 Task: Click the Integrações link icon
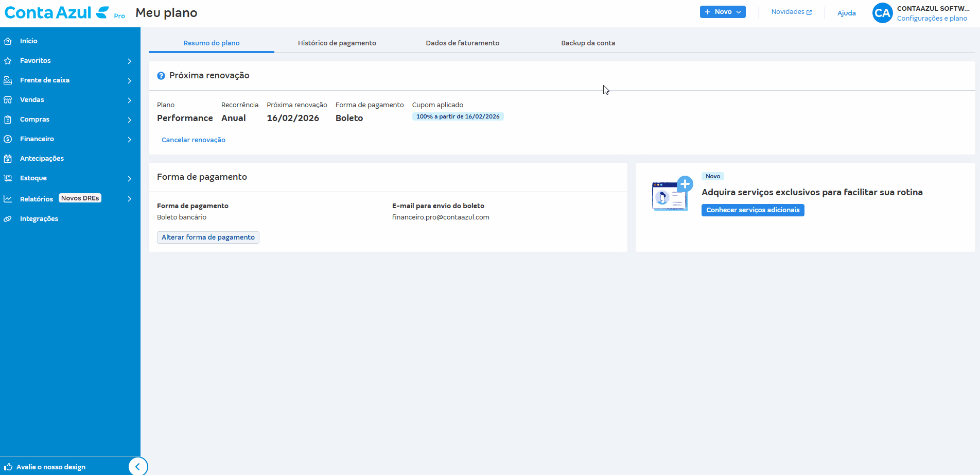tap(8, 219)
